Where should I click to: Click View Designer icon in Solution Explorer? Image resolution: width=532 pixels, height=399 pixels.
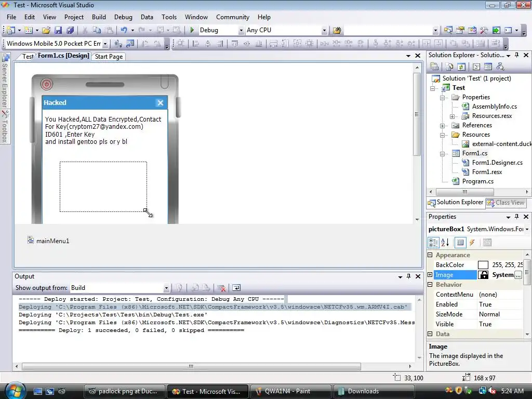[488, 66]
